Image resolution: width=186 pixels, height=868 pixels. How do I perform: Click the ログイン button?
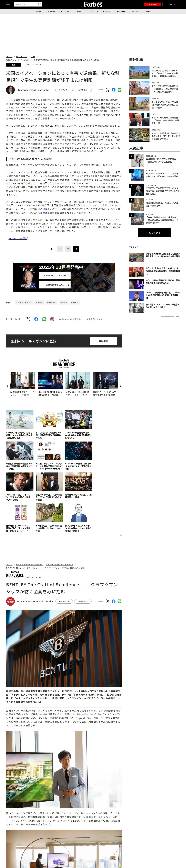click(x=171, y=4)
